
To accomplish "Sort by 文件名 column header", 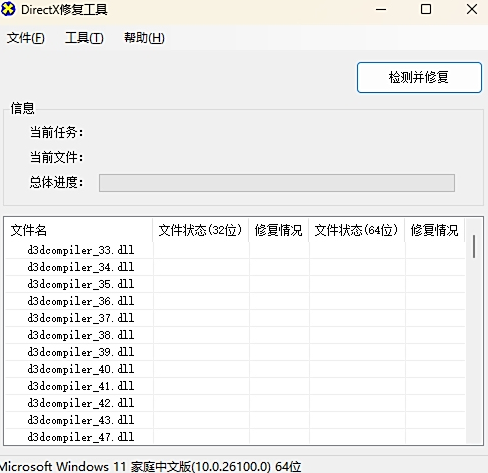I will pos(79,230).
